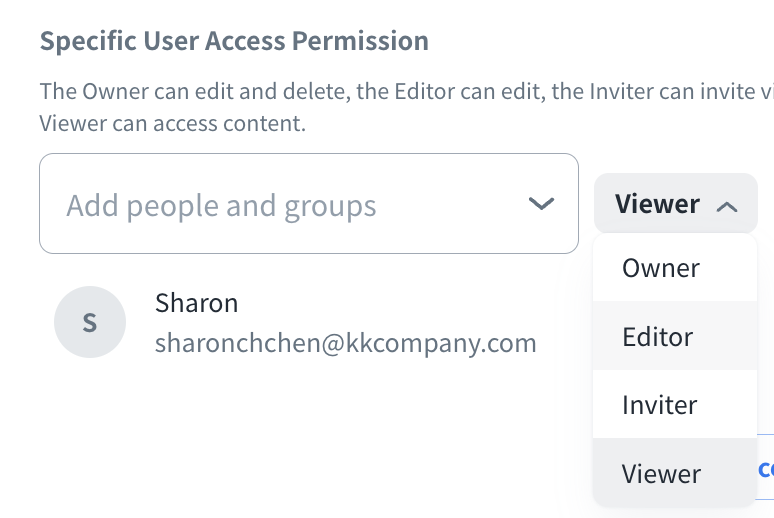This screenshot has height=518, width=774.
Task: Click the Specific User Access Permission heading
Action: (x=234, y=42)
